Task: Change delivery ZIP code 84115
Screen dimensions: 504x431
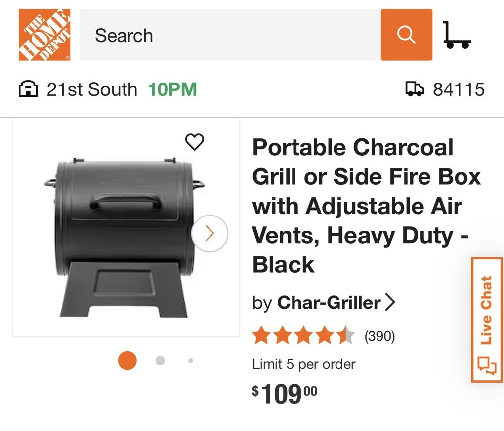Action: point(459,90)
